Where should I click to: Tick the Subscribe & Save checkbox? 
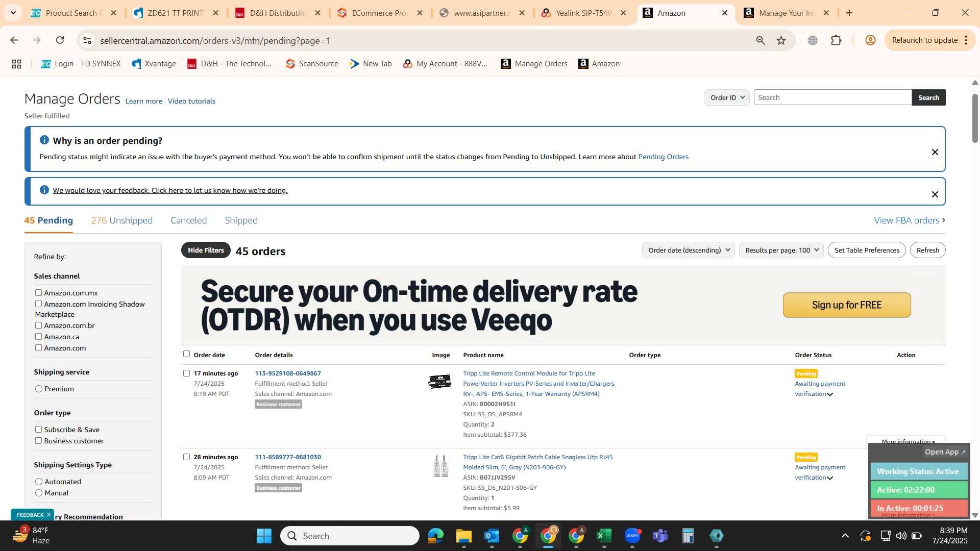tap(38, 429)
